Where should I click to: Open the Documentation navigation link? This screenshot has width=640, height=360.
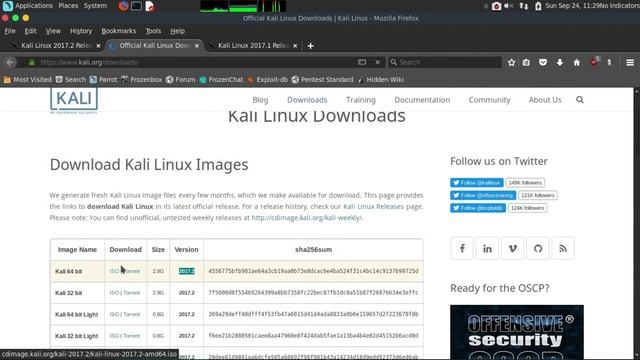coord(422,100)
